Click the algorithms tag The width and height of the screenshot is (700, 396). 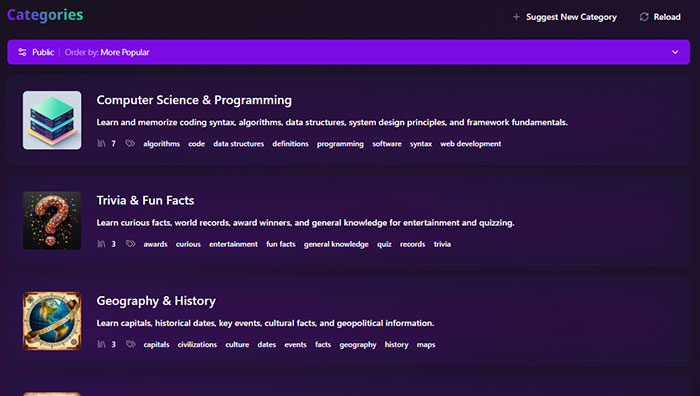[x=162, y=144]
